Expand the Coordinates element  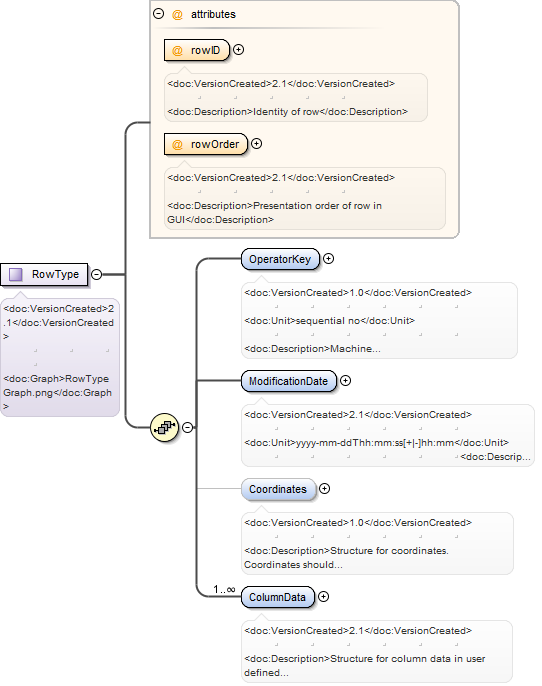pyautogui.click(x=325, y=489)
